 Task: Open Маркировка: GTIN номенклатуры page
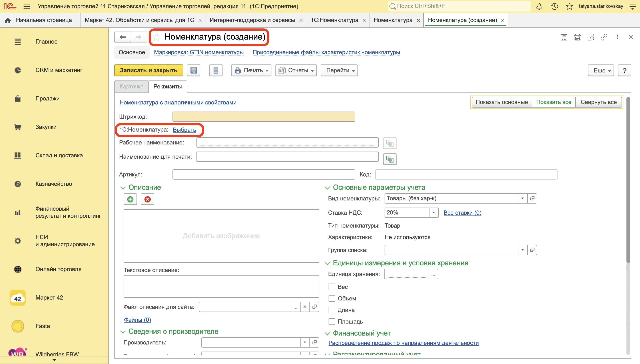[x=199, y=52]
